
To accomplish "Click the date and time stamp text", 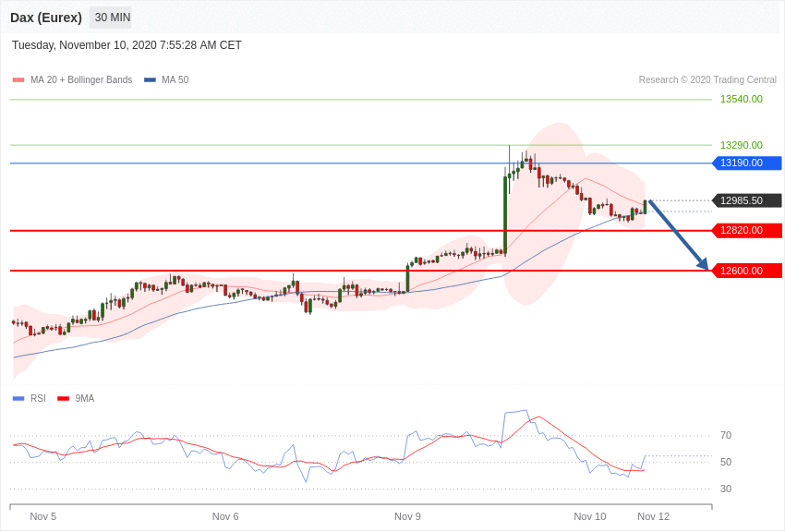I will pos(127,45).
